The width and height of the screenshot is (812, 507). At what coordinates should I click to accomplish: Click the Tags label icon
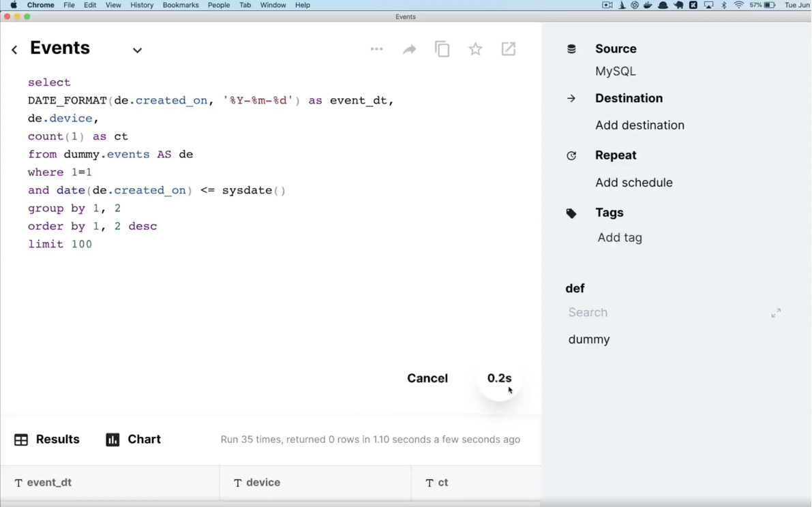tap(571, 213)
